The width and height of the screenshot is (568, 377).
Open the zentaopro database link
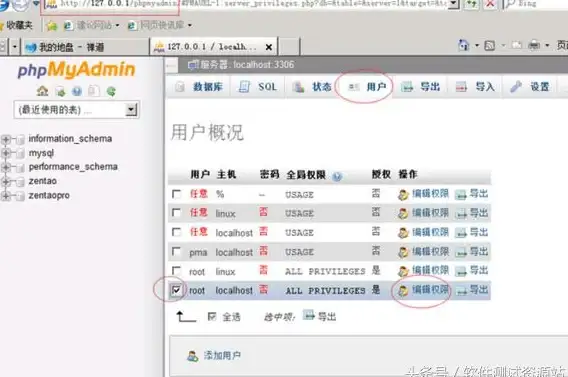49,196
